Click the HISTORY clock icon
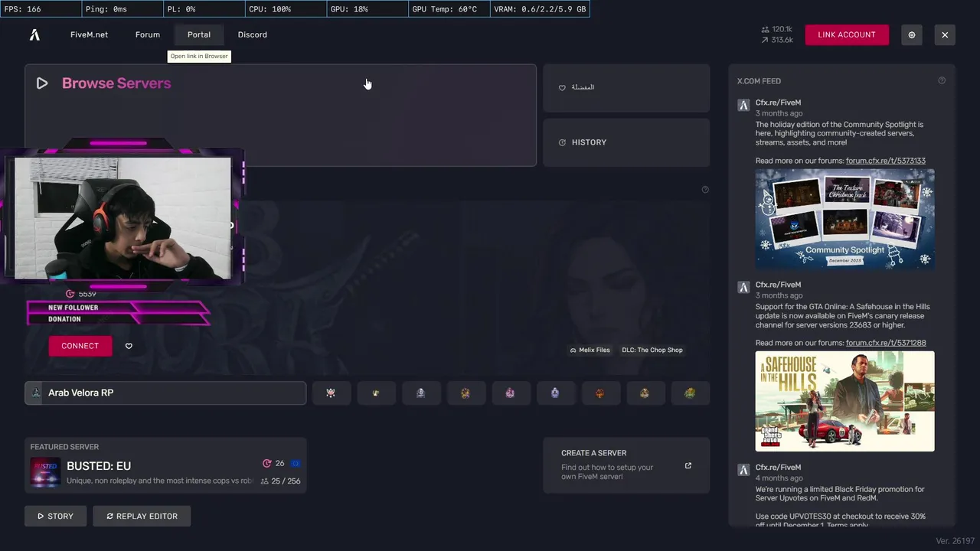Viewport: 980px width, 551px height. pyautogui.click(x=563, y=142)
